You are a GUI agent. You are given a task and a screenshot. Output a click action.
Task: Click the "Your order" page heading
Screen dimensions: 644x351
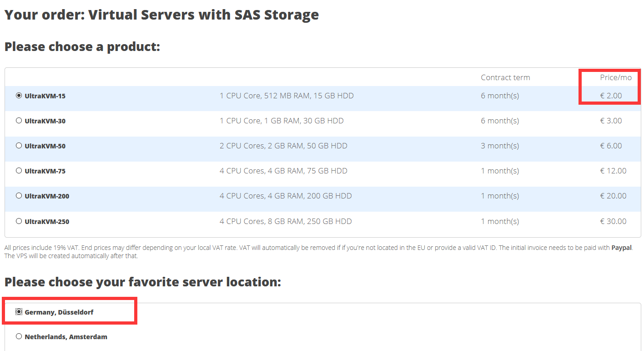point(161,15)
